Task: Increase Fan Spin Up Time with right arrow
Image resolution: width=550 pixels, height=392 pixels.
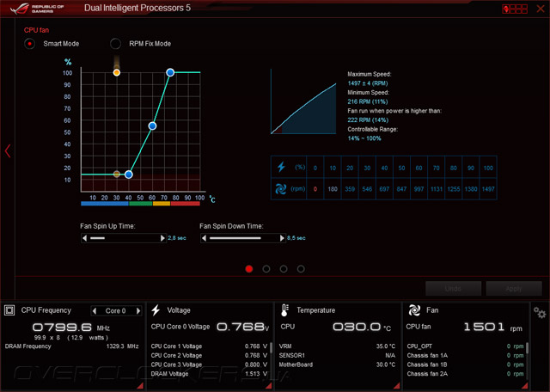Action: [162, 238]
